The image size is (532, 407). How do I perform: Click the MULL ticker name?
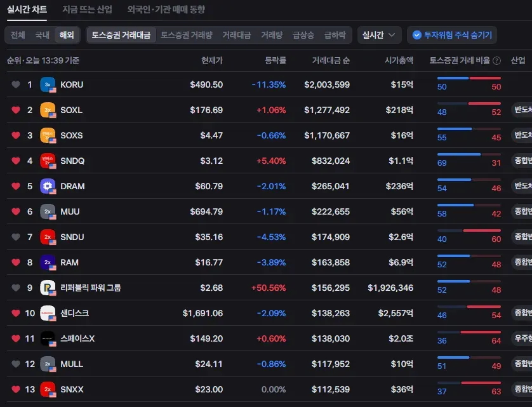click(x=72, y=364)
